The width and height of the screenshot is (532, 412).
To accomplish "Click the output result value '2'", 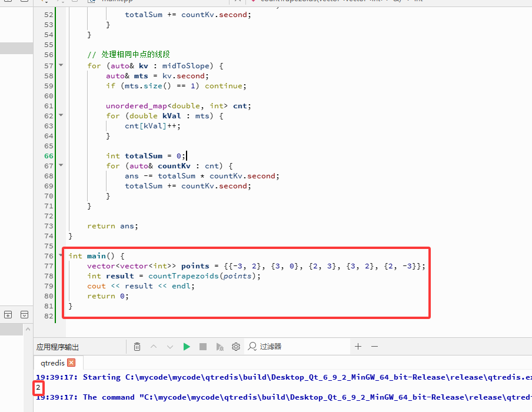I will point(38,387).
